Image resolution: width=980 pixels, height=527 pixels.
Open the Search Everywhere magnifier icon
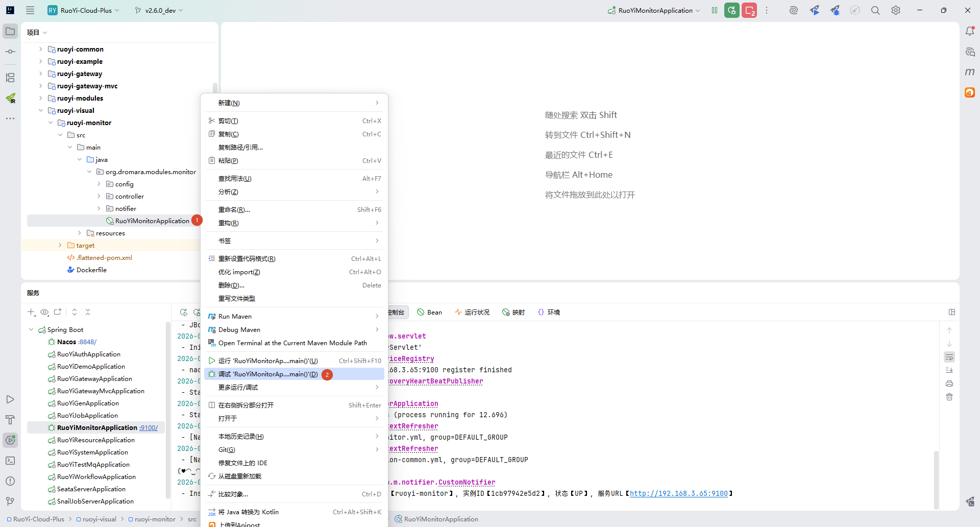[875, 10]
